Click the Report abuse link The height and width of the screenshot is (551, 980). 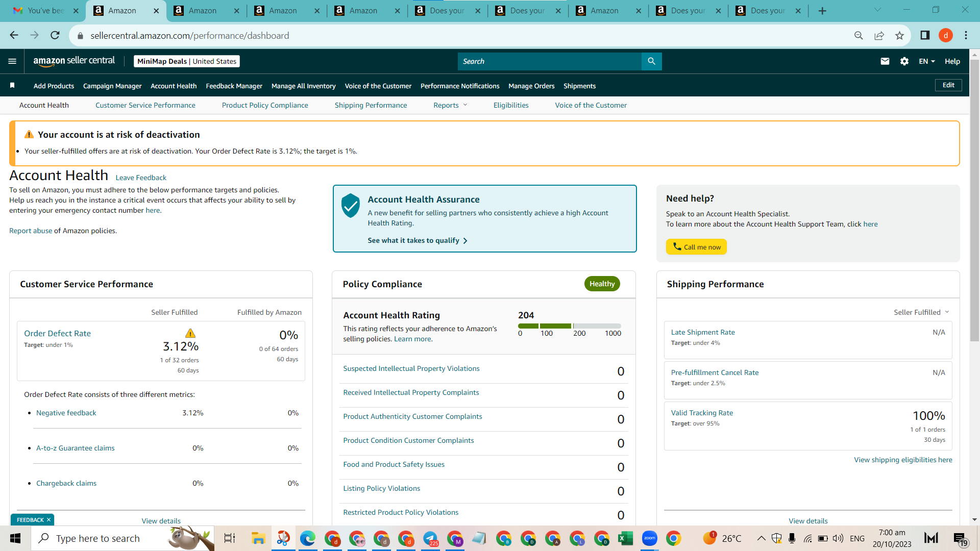tap(31, 231)
